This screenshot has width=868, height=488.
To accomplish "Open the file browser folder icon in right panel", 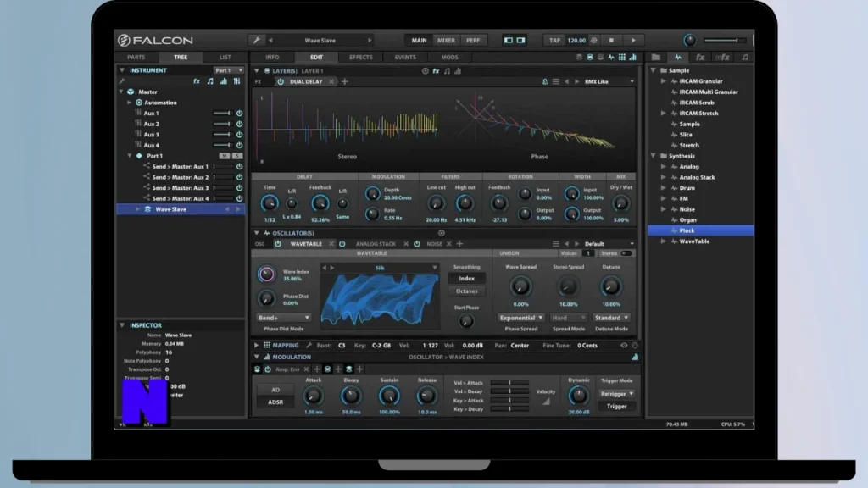I will pos(656,57).
